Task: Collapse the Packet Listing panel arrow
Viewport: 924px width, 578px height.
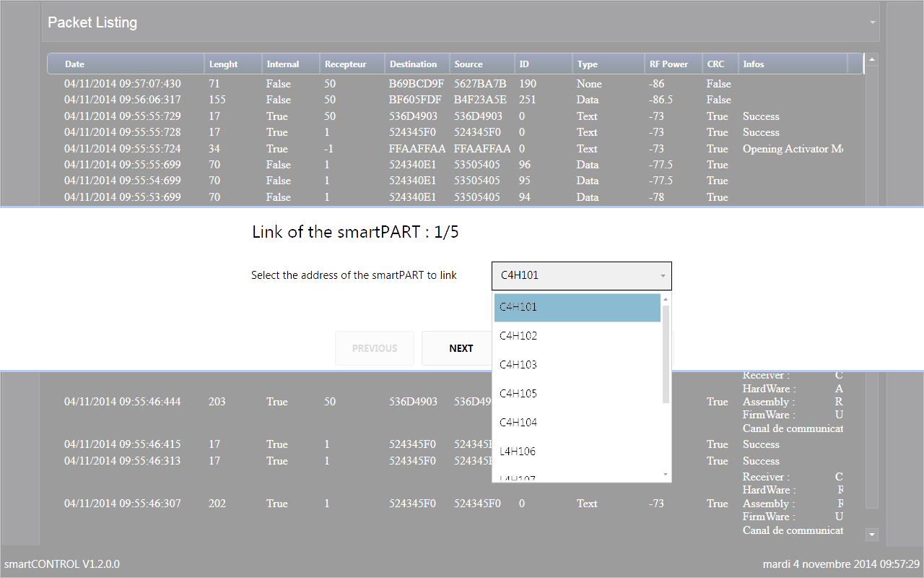Action: click(x=873, y=22)
